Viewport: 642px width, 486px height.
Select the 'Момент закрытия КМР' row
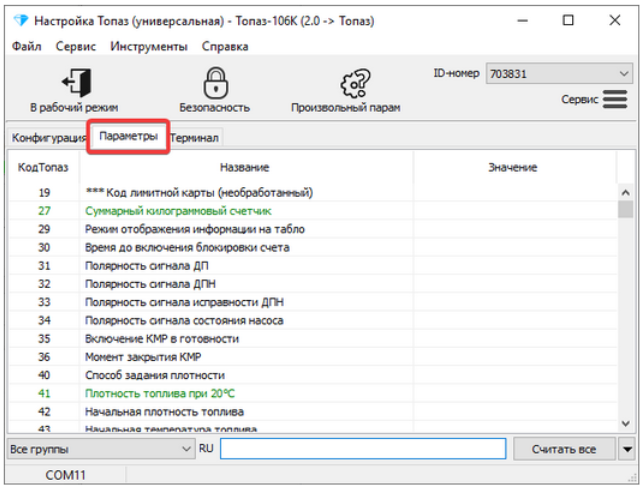pyautogui.click(x=313, y=357)
